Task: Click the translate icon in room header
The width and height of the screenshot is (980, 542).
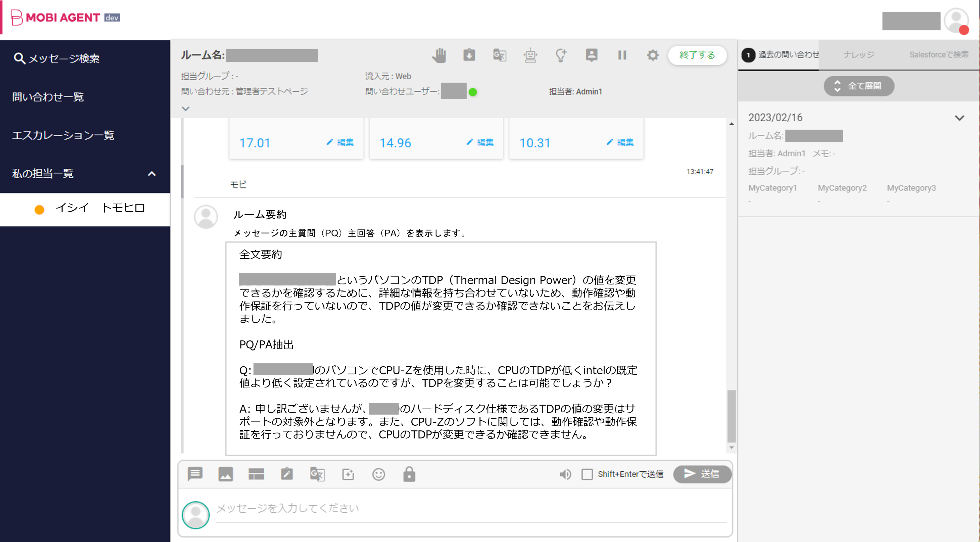Action: (x=500, y=56)
